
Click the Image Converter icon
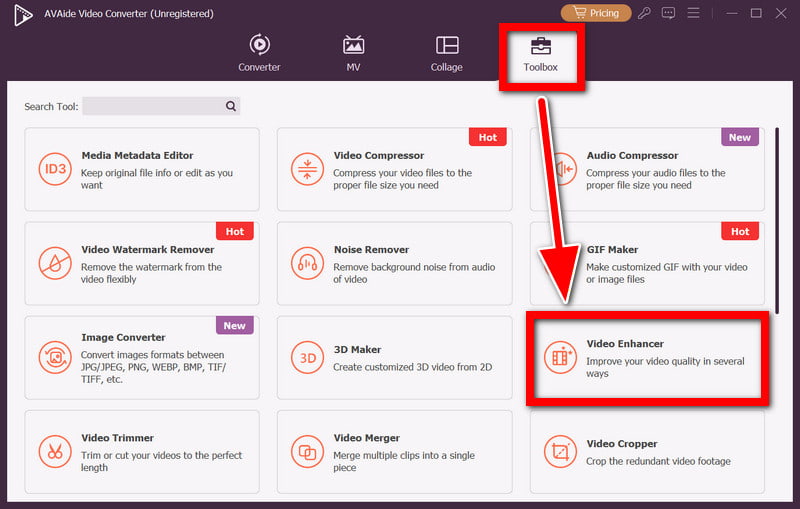tap(55, 358)
